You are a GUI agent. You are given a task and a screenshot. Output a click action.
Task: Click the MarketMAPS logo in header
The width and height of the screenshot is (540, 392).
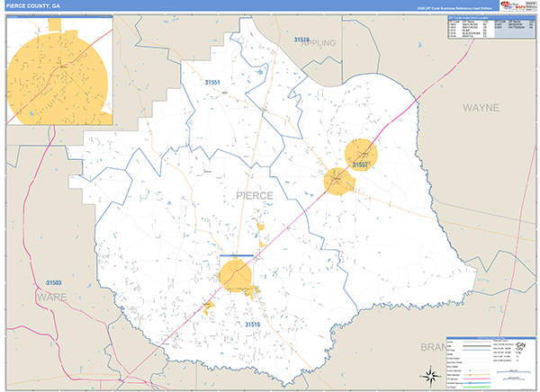[x=517, y=5]
